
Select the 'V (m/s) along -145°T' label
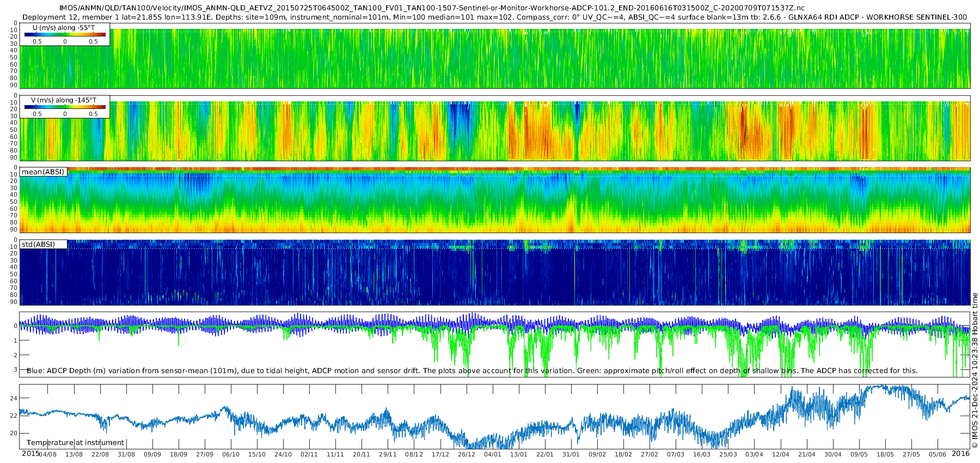tap(64, 100)
